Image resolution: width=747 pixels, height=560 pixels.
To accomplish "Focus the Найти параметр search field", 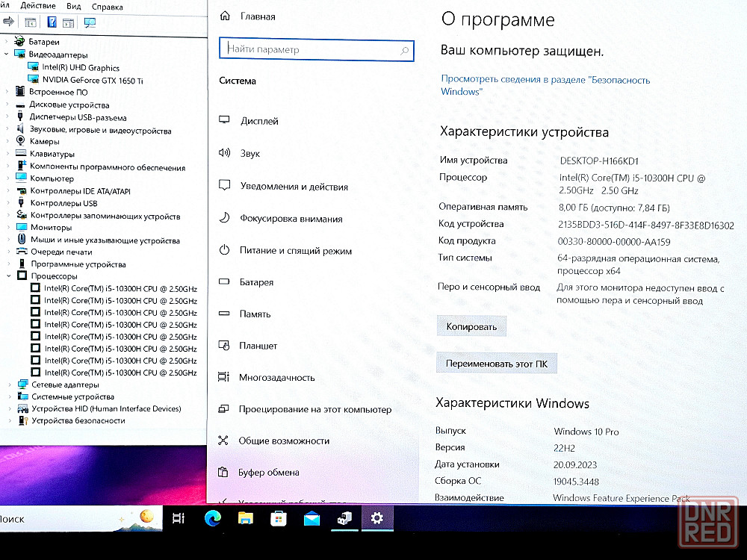I will pyautogui.click(x=316, y=49).
